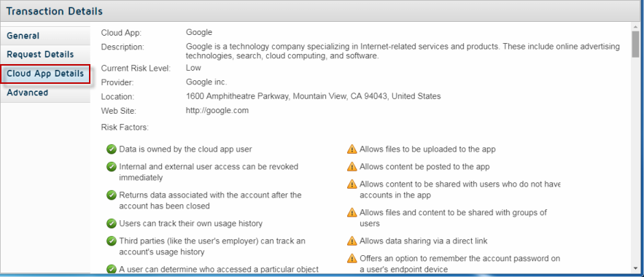Click 'Allows files to be uploaded to the app' text
This screenshot has height=277, width=644.
(427, 149)
